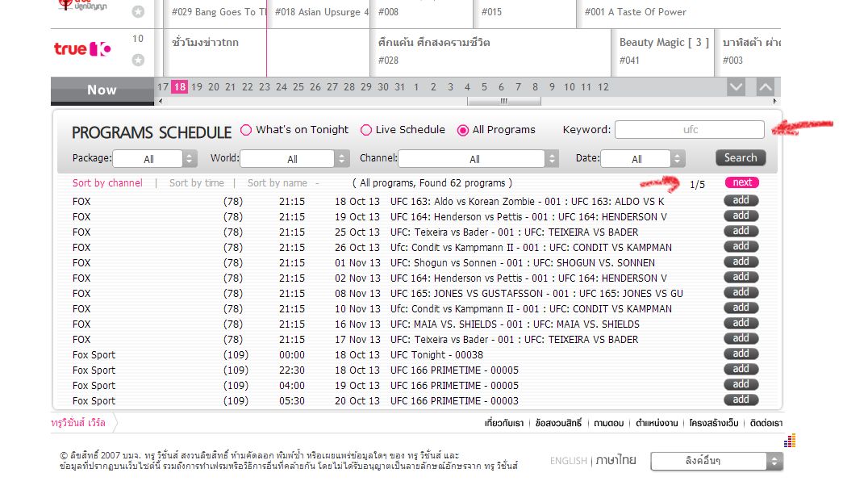This screenshot has width=868, height=498.
Task: Sort results by channel
Action: tap(107, 182)
